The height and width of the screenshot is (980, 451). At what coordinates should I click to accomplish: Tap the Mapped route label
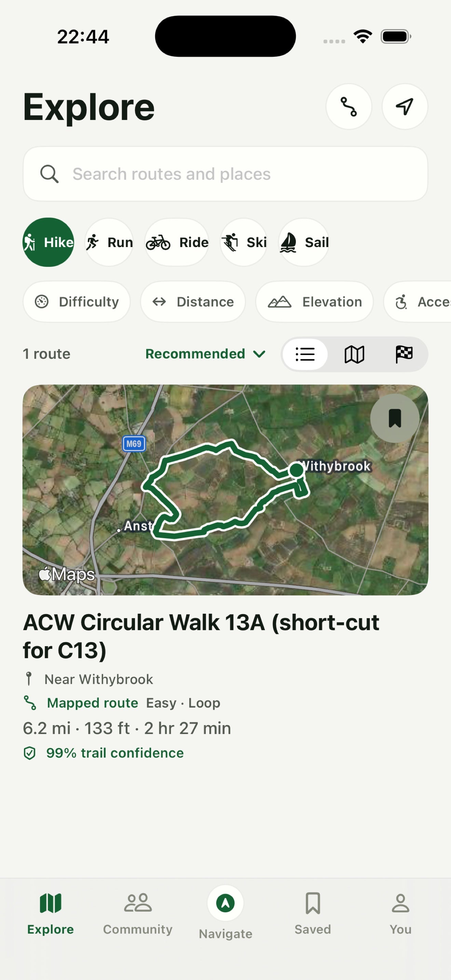coord(92,703)
